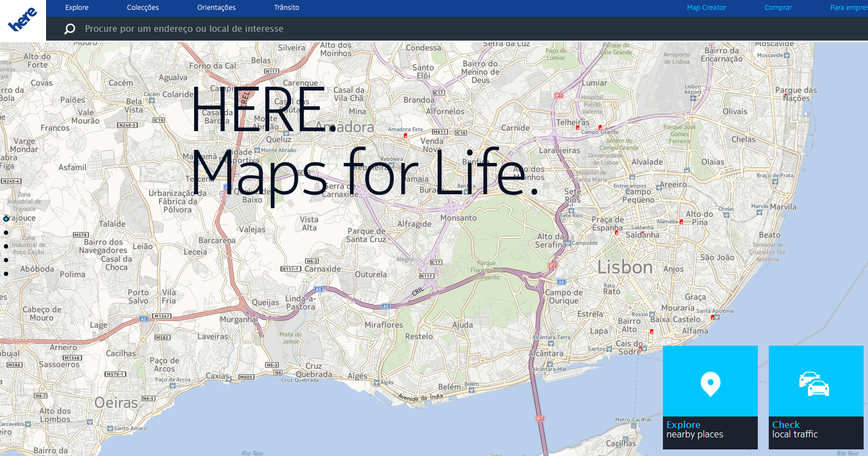Click the 'Check local traffic' label

point(795,430)
